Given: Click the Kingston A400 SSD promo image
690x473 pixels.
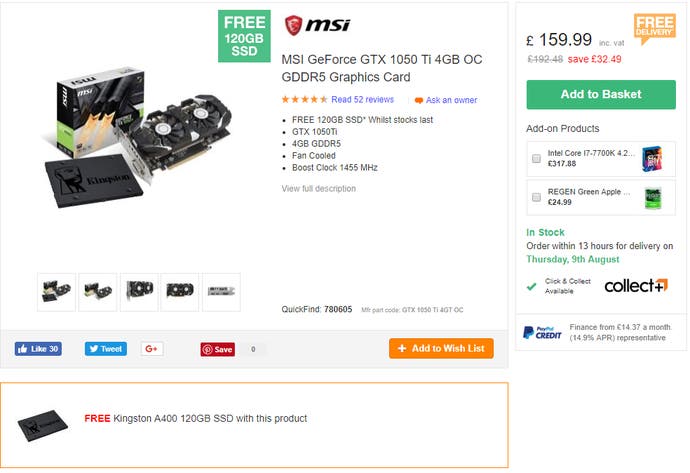Looking at the screenshot, I should click(43, 425).
